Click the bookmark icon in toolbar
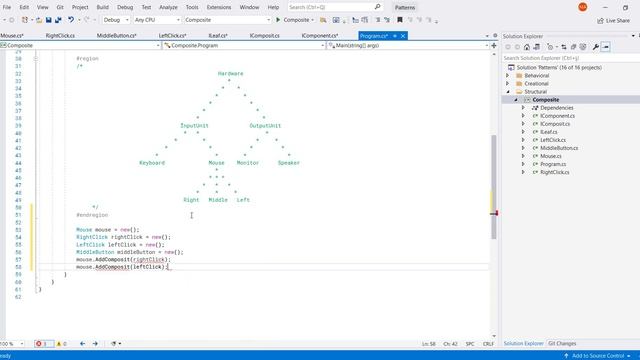 click(x=400, y=20)
